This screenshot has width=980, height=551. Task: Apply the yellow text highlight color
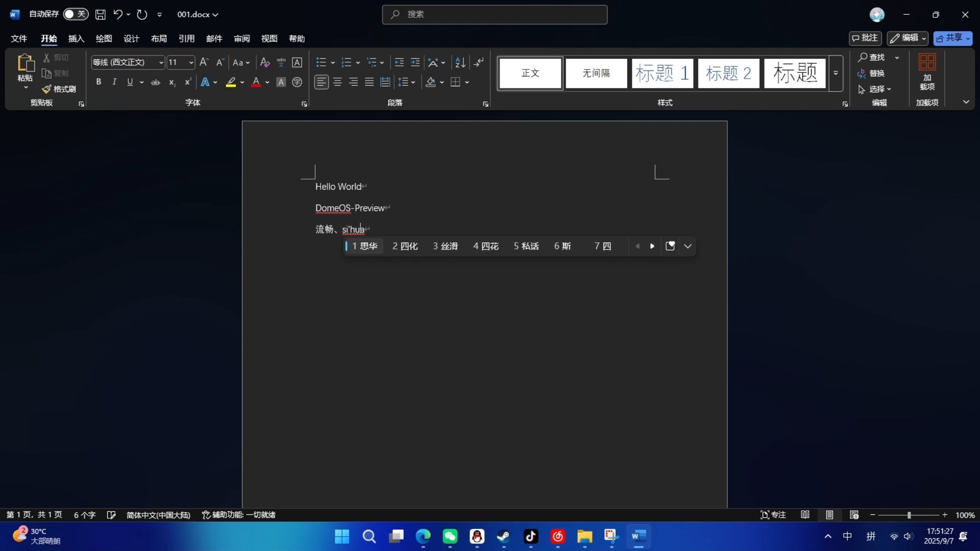(231, 82)
